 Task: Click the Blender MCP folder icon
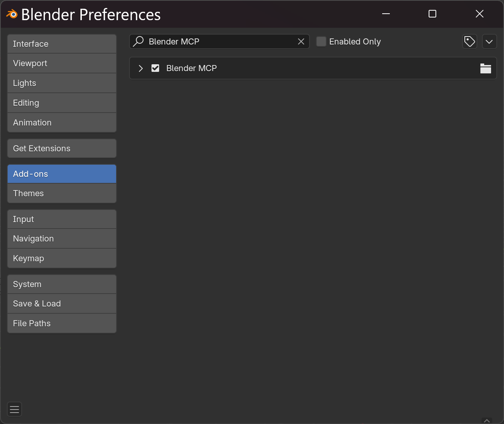[x=485, y=68]
